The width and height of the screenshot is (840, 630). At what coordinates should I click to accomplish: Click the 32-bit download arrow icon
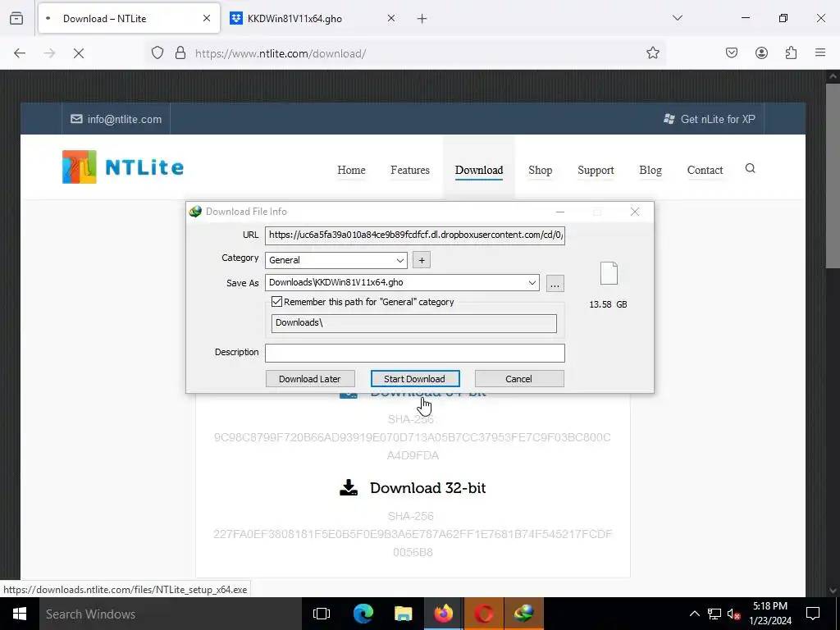point(349,487)
